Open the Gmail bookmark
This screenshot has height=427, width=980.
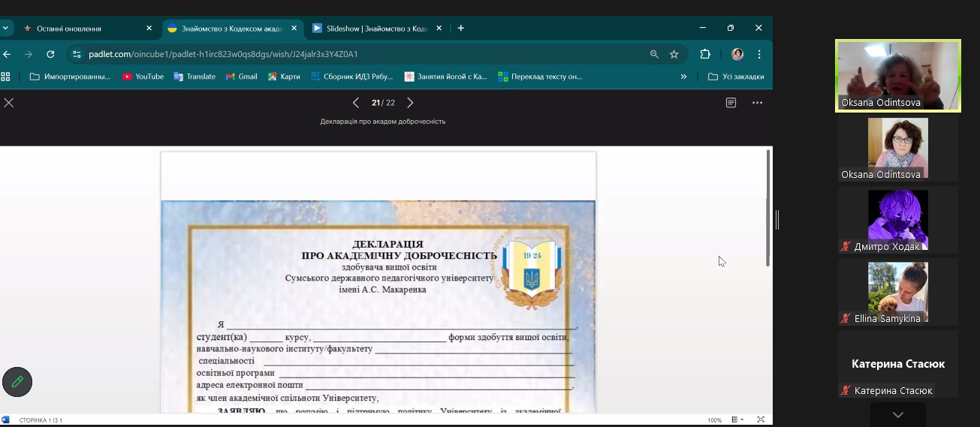pyautogui.click(x=241, y=77)
